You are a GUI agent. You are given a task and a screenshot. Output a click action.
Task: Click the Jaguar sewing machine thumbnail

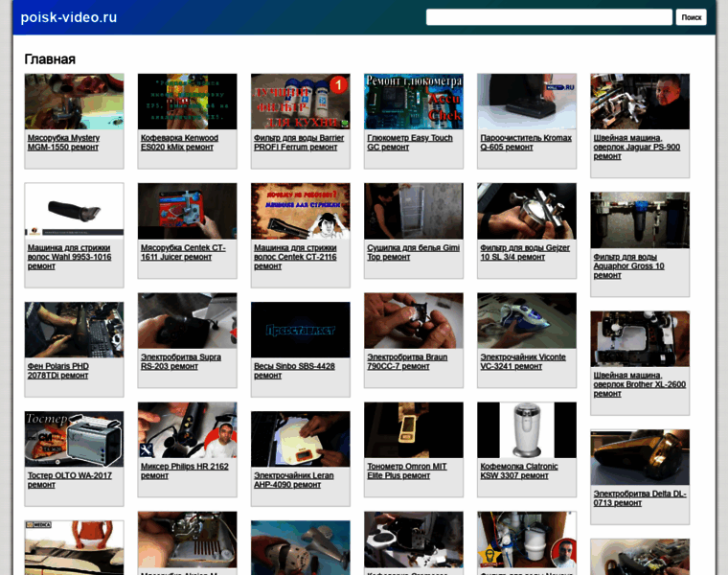click(x=640, y=102)
